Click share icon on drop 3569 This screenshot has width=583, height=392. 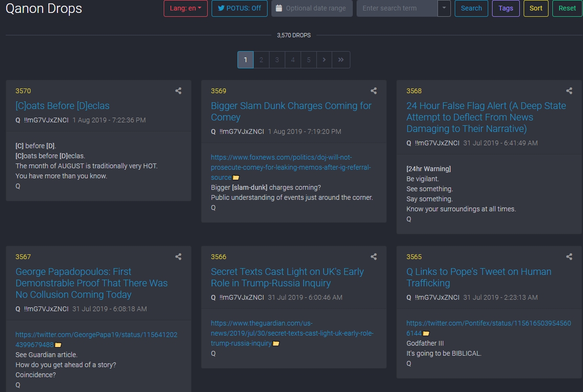pyautogui.click(x=374, y=91)
